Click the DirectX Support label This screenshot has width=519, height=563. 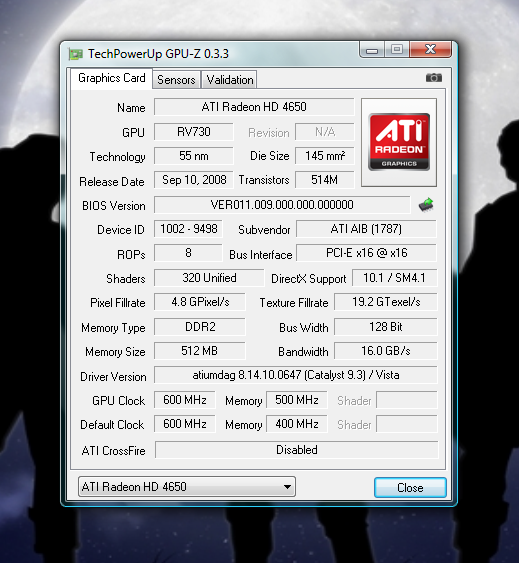(309, 279)
